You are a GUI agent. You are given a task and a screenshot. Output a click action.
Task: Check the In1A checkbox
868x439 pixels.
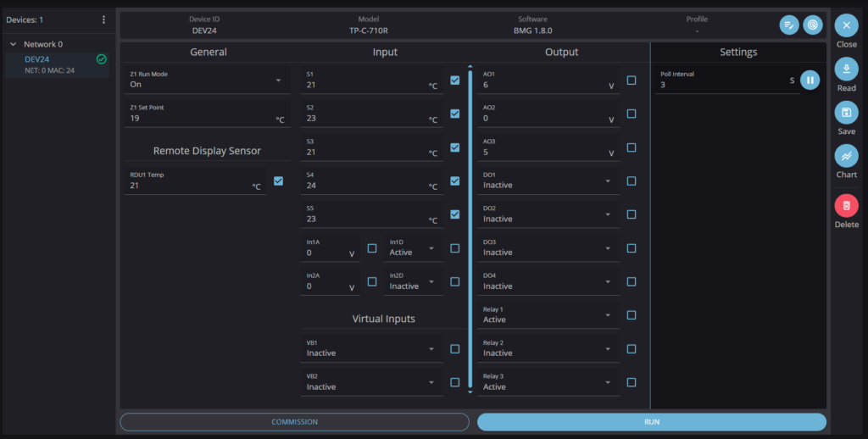click(x=372, y=248)
